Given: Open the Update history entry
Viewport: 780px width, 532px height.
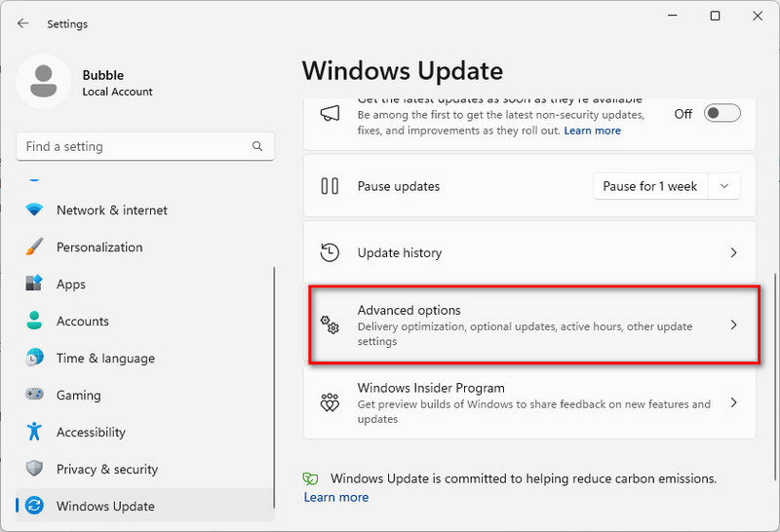Looking at the screenshot, I should [x=529, y=252].
